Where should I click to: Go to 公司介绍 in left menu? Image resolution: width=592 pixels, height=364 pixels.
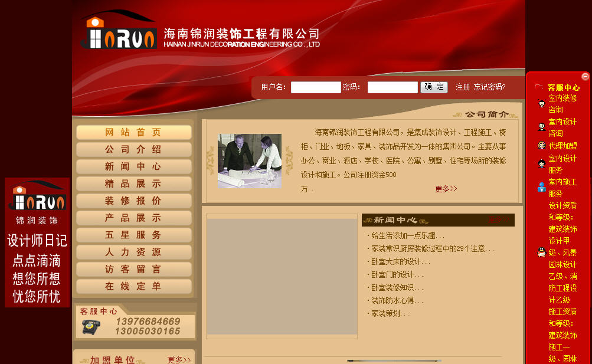(133, 149)
